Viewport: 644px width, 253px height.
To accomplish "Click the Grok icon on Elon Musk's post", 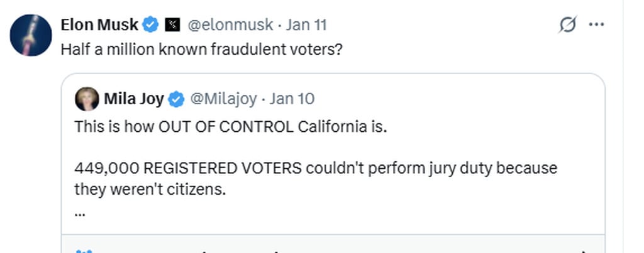I will click(x=567, y=25).
